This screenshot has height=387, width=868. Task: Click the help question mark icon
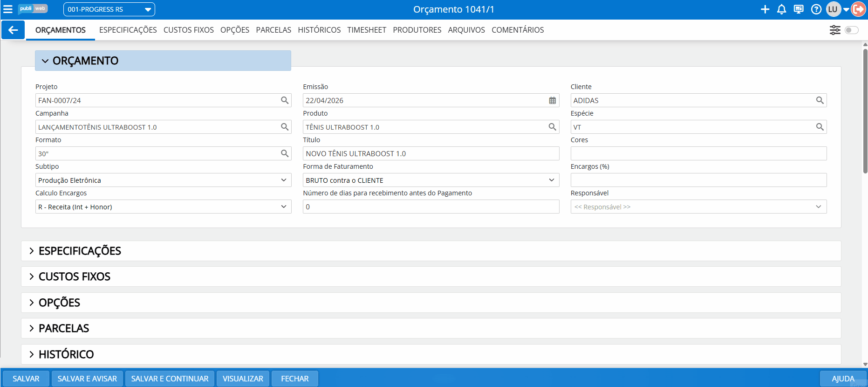(816, 9)
